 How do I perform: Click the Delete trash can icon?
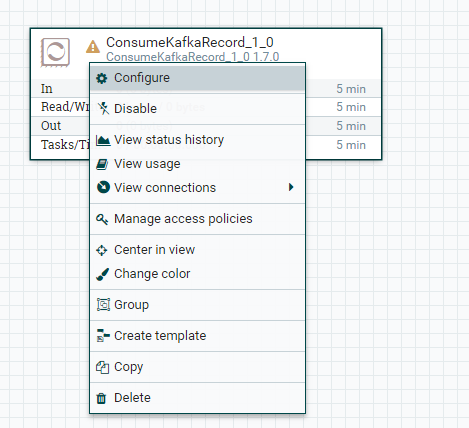[x=101, y=398]
